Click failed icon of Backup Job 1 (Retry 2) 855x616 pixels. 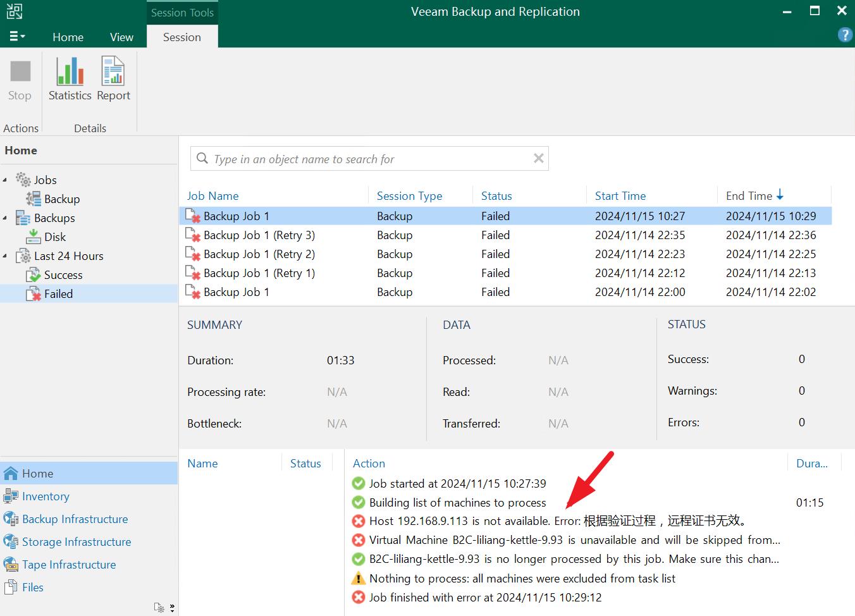(193, 254)
